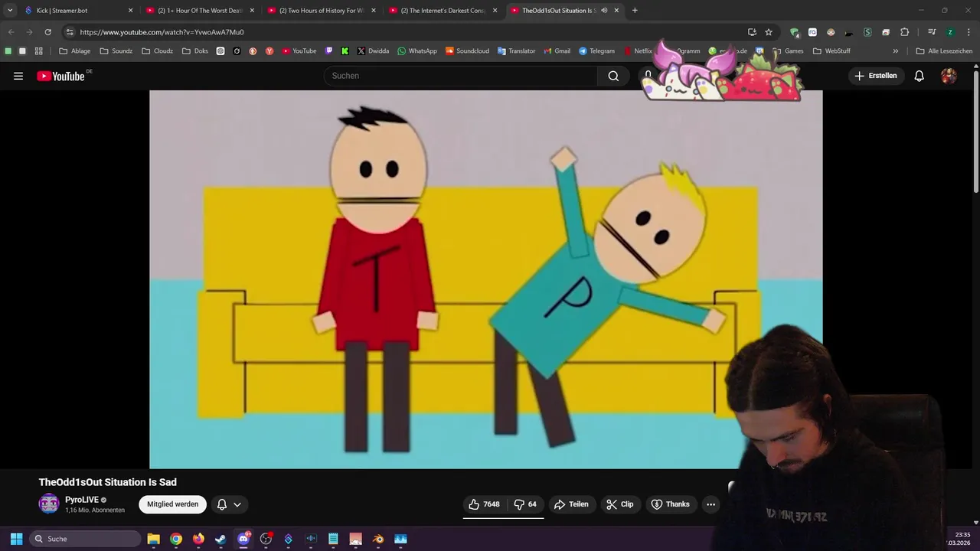The image size is (980, 551).
Task: Open the Gmail bookmark
Action: [557, 51]
